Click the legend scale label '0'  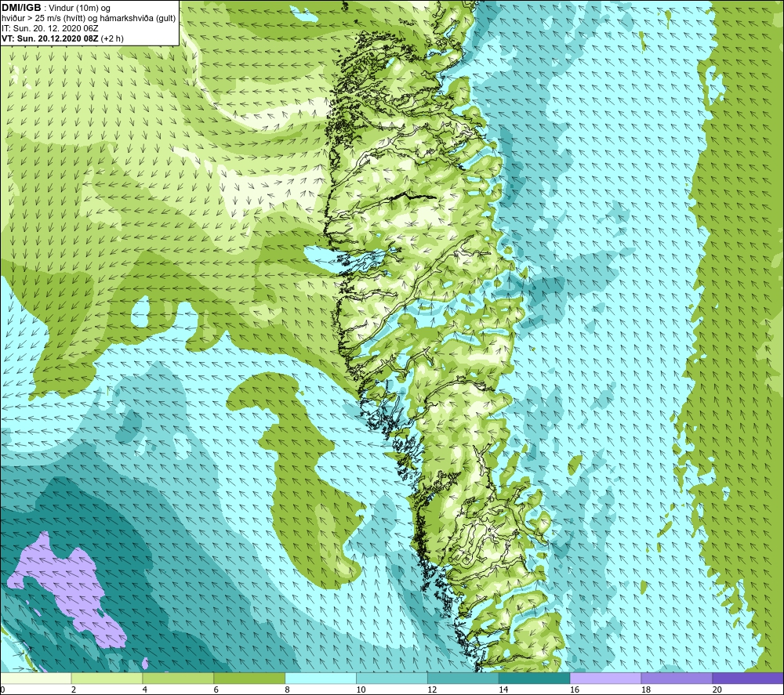click(2, 690)
